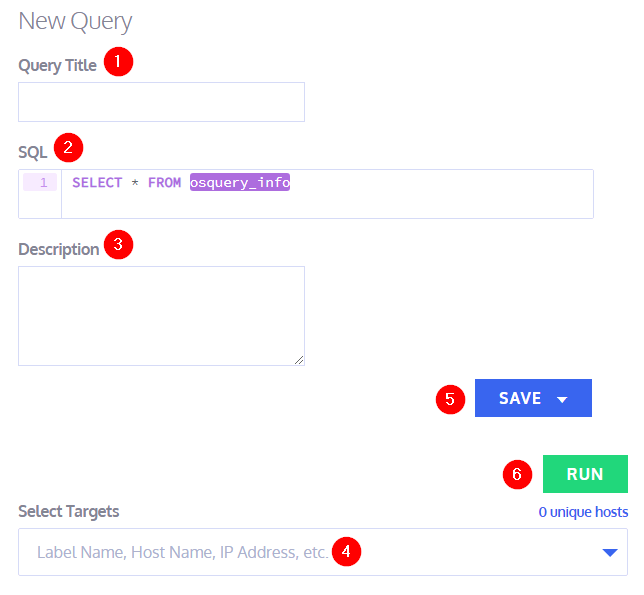Run the query with the green RUN button
Viewport: 644px width, 595px height.
585,474
